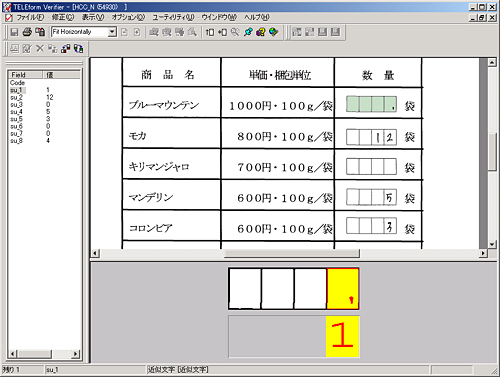Click the save (floppy disk) toolbar icon
The height and width of the screenshot is (377, 500).
tap(14, 32)
